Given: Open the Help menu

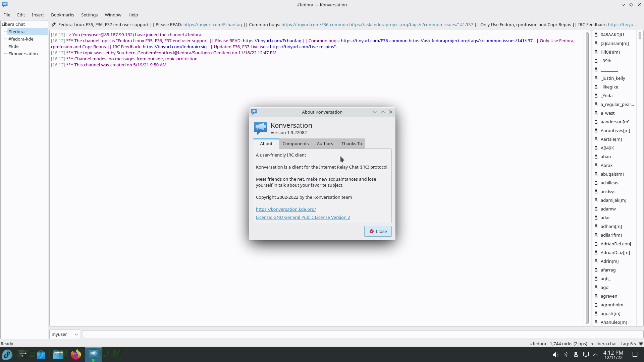Looking at the screenshot, I should pyautogui.click(x=133, y=15).
